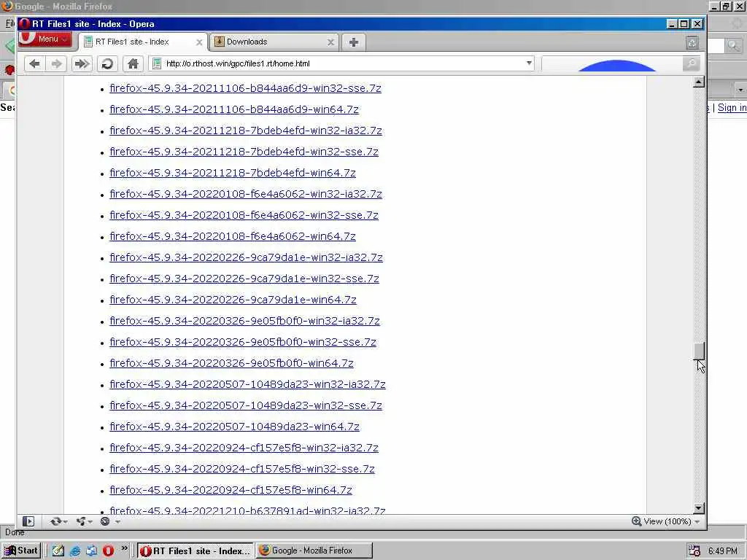Viewport: 747px width, 560px height.
Task: Download firefox-45.9.34-20220507-10489da23-win32-sse.7z
Action: (246, 405)
